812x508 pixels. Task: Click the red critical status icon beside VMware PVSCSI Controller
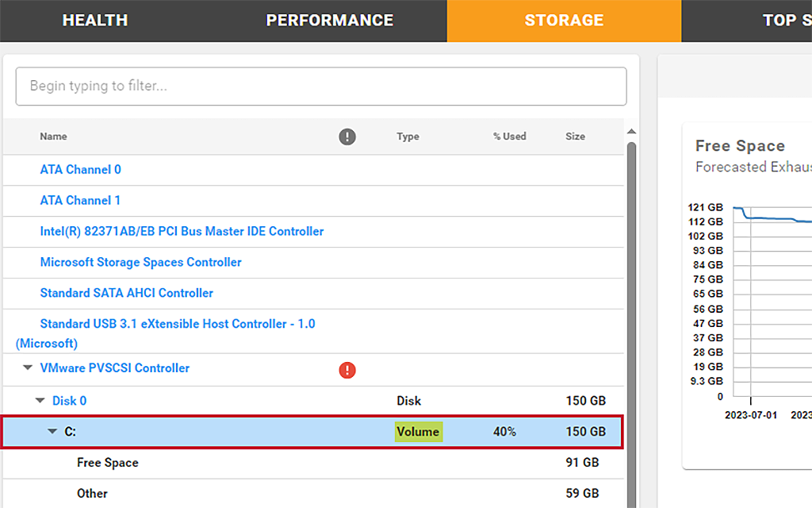[347, 370]
